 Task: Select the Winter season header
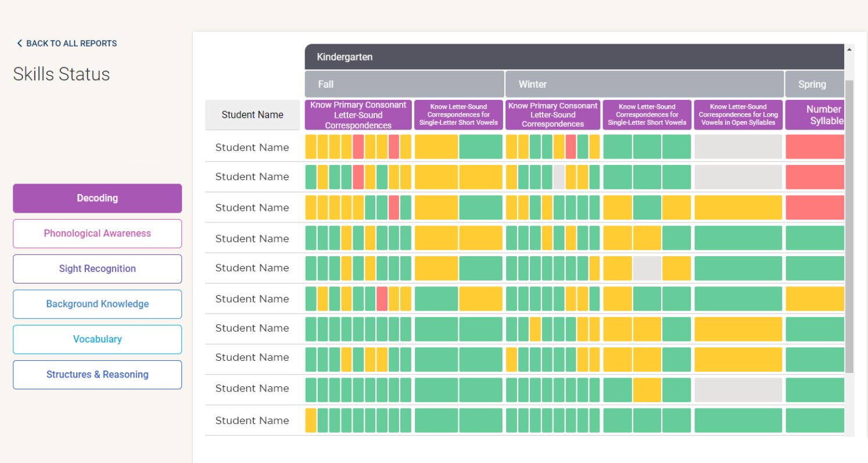pyautogui.click(x=644, y=84)
